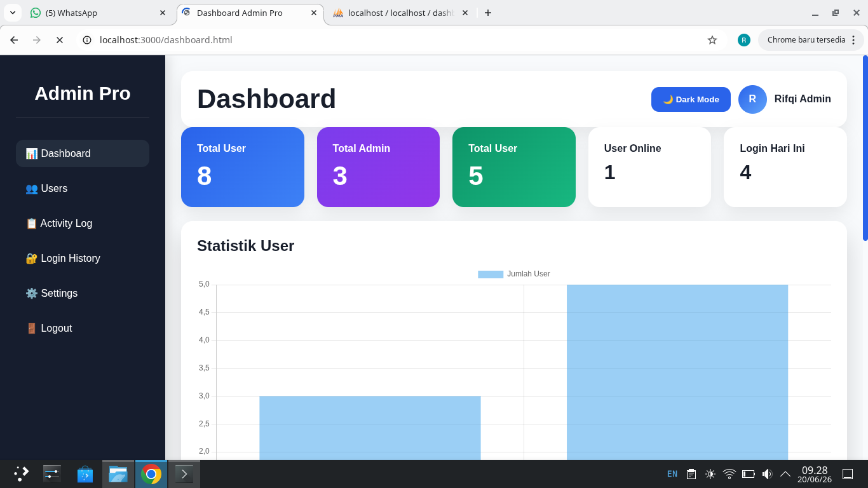Open the Chrome three-dot menu
The height and width of the screenshot is (488, 868).
point(853,40)
